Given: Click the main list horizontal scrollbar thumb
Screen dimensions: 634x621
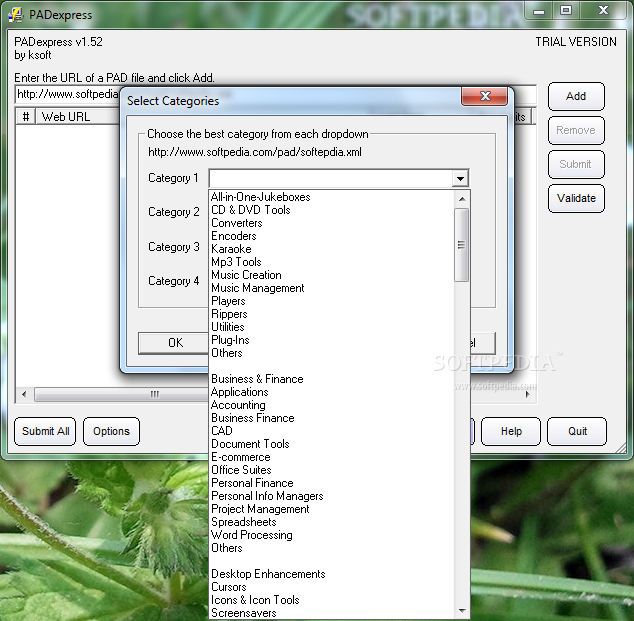Looking at the screenshot, I should coord(121,394).
